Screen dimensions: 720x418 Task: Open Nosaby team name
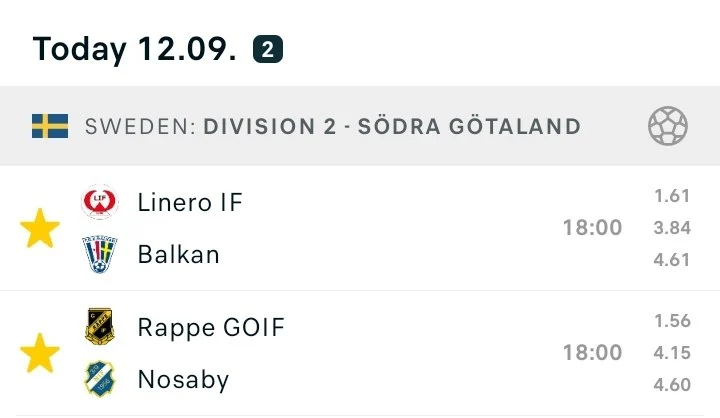(183, 379)
